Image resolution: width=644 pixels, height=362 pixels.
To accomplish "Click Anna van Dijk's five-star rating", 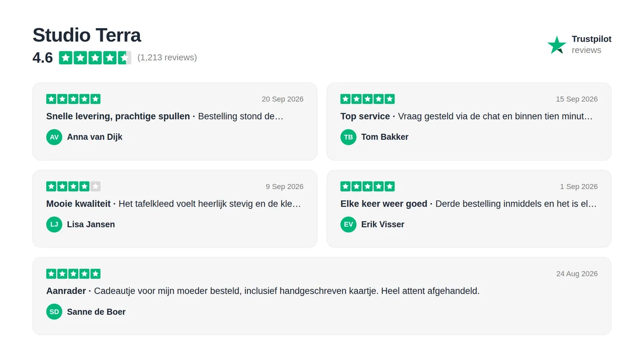I will [73, 99].
